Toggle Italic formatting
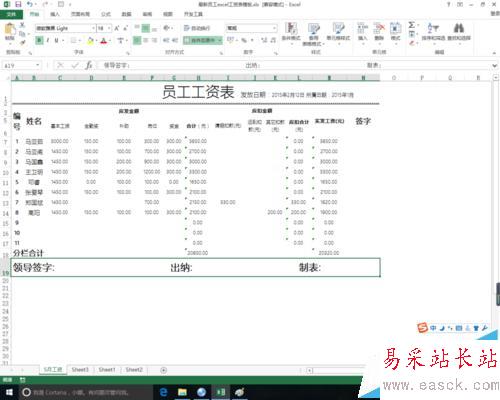The height and width of the screenshot is (400, 500). coord(48,41)
